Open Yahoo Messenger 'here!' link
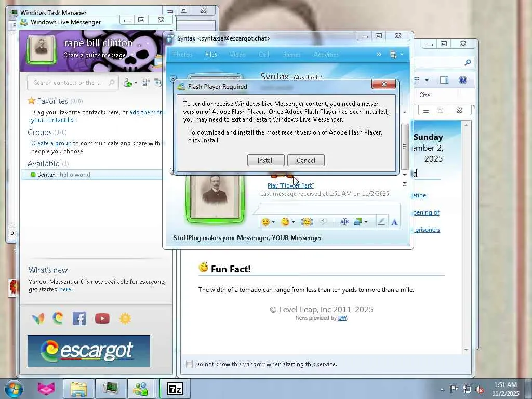532x399 pixels. click(x=66, y=289)
